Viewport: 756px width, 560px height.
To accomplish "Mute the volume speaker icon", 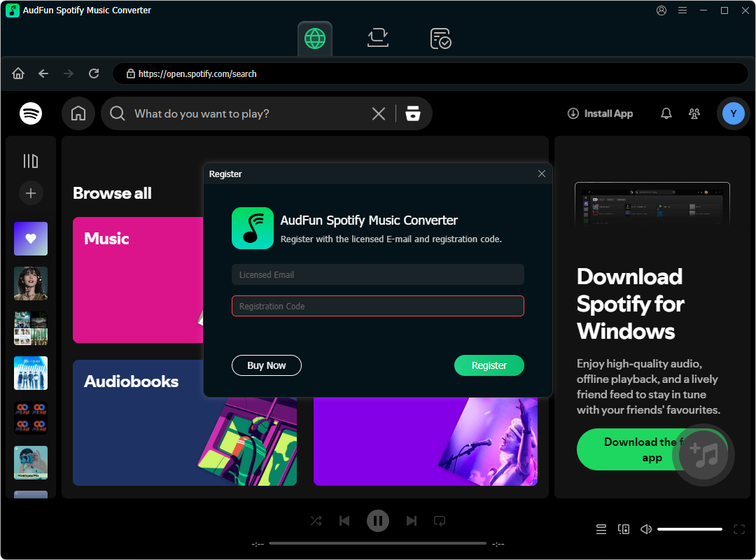I will pos(646,529).
